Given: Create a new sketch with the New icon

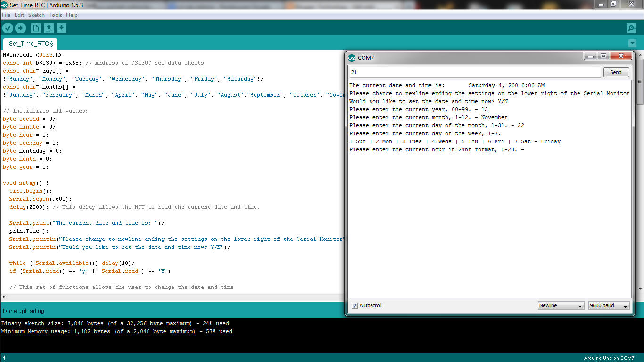Looking at the screenshot, I should coord(36,28).
